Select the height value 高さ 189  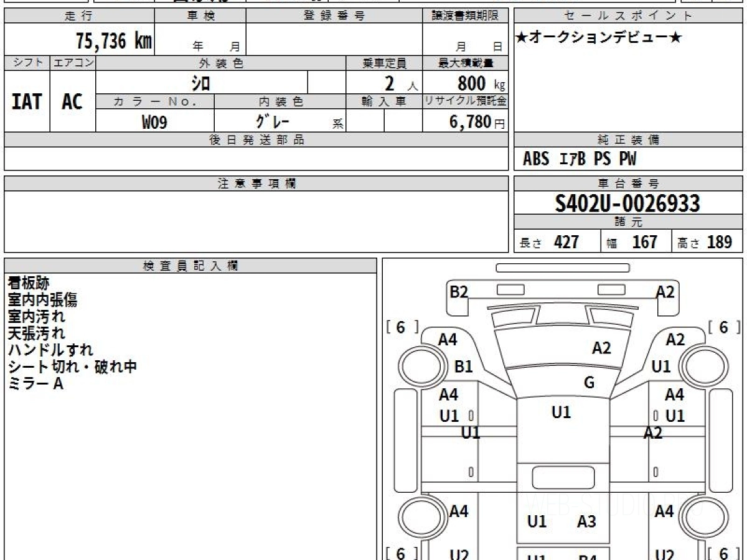(x=705, y=242)
